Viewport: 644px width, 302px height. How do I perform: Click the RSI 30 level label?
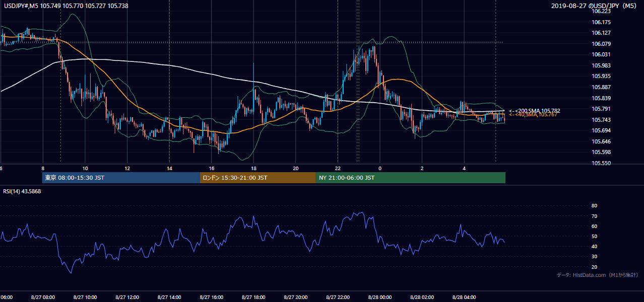(594, 257)
